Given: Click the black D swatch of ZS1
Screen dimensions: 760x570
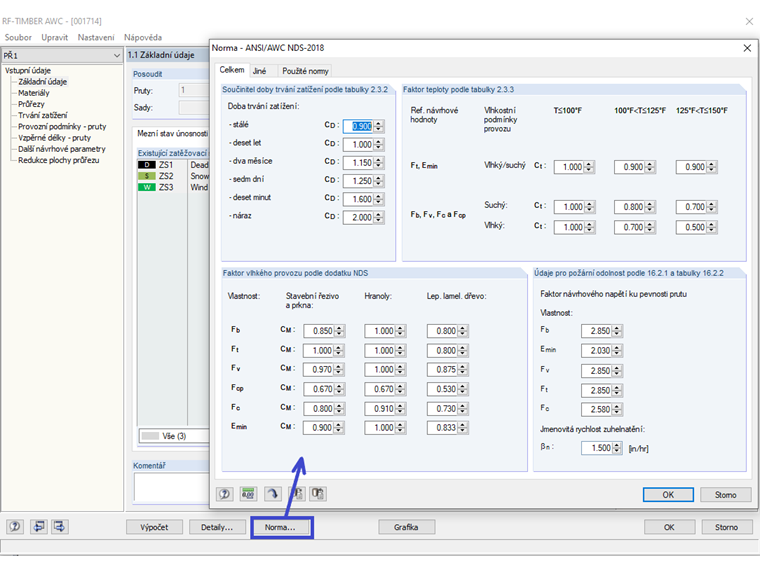Looking at the screenshot, I should click(147, 165).
